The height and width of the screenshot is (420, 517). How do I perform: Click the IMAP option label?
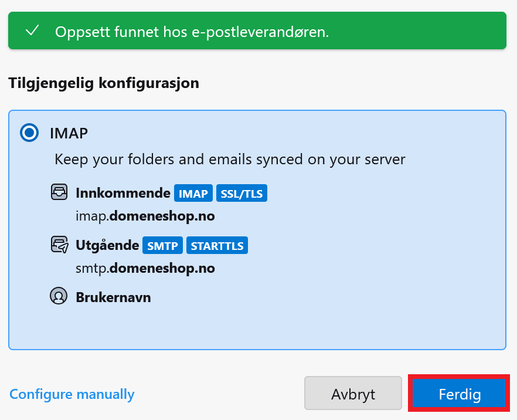point(69,133)
